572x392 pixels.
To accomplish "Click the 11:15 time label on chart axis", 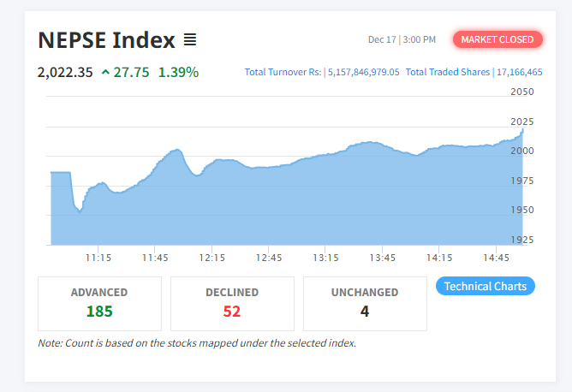I will pos(98,258).
